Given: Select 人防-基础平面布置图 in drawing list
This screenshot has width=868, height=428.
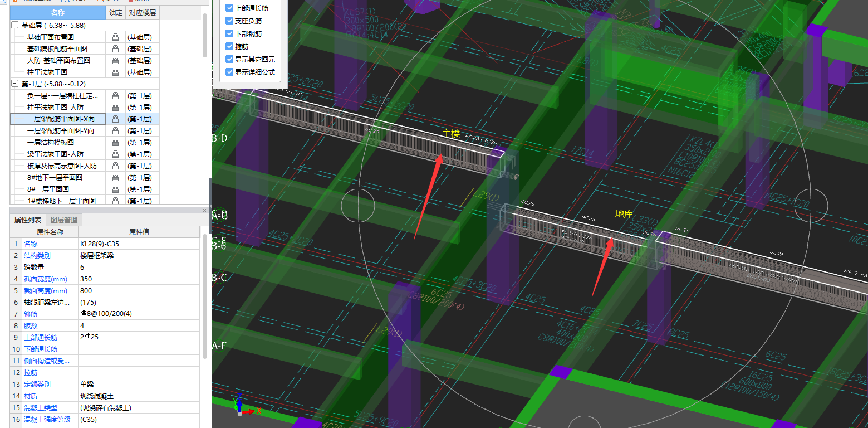Looking at the screenshot, I should pyautogui.click(x=58, y=60).
